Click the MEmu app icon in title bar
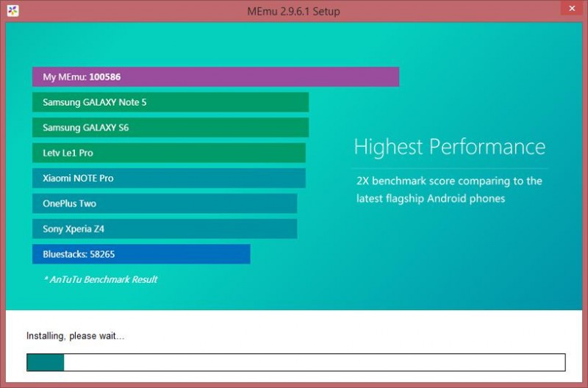This screenshot has height=388, width=588. pyautogui.click(x=12, y=11)
